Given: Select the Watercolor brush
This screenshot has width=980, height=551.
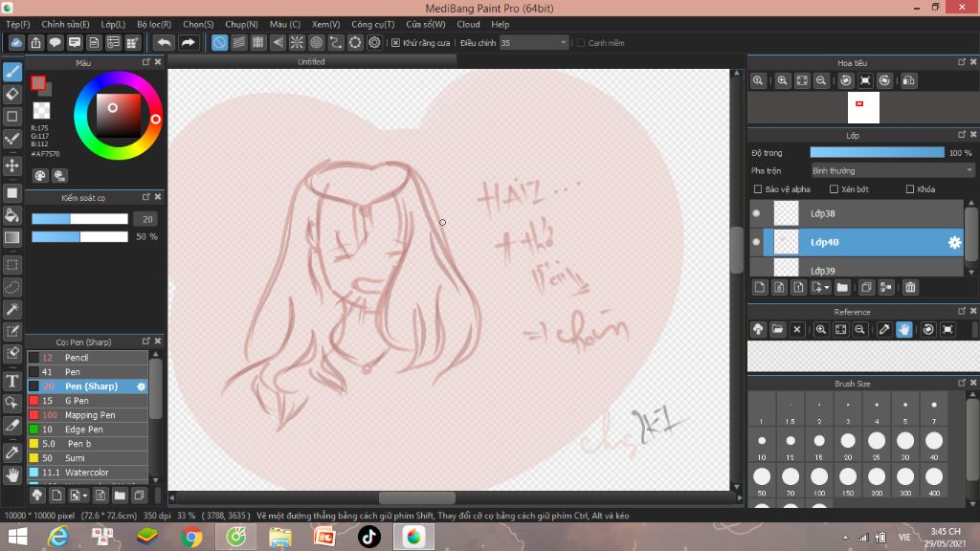Looking at the screenshot, I should (87, 473).
